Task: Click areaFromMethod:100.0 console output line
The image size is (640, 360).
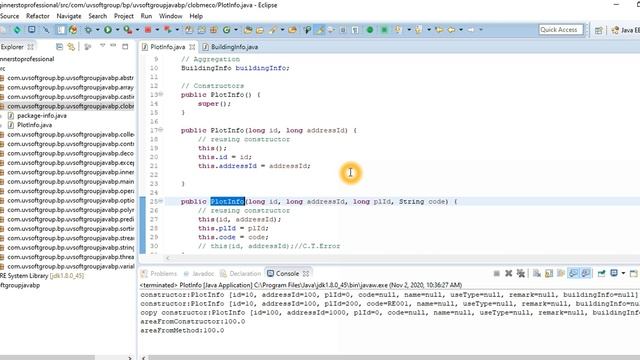Action: click(x=182, y=330)
